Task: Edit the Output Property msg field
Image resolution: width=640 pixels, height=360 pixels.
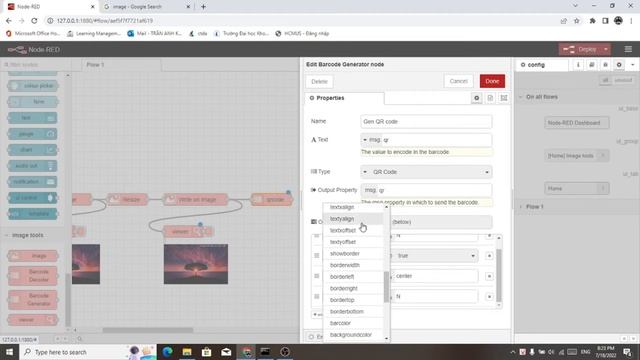Action: 426,190
